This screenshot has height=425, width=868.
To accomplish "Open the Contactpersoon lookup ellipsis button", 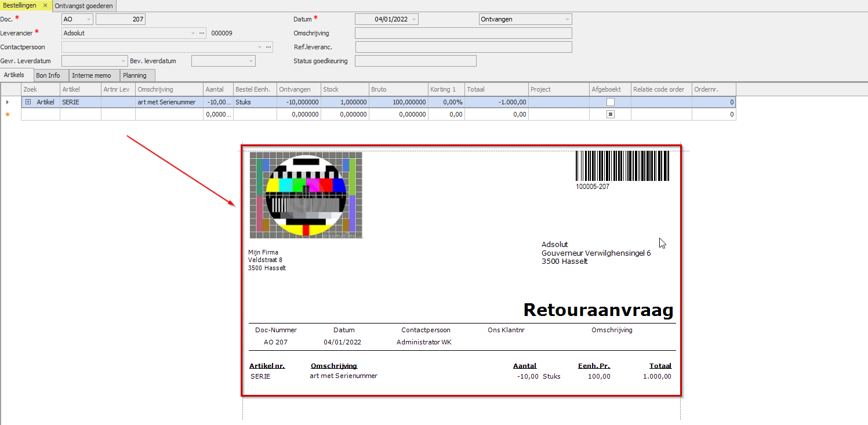I will [x=268, y=47].
